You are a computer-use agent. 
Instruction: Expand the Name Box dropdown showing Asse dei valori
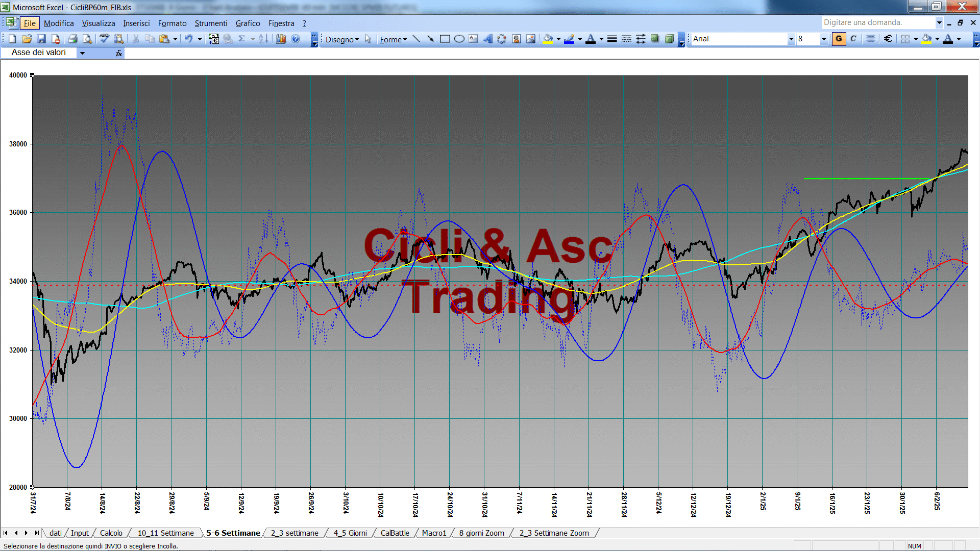[82, 53]
